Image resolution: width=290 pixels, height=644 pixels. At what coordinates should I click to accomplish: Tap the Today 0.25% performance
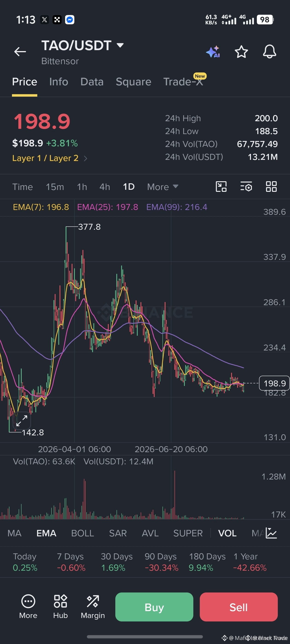click(25, 562)
